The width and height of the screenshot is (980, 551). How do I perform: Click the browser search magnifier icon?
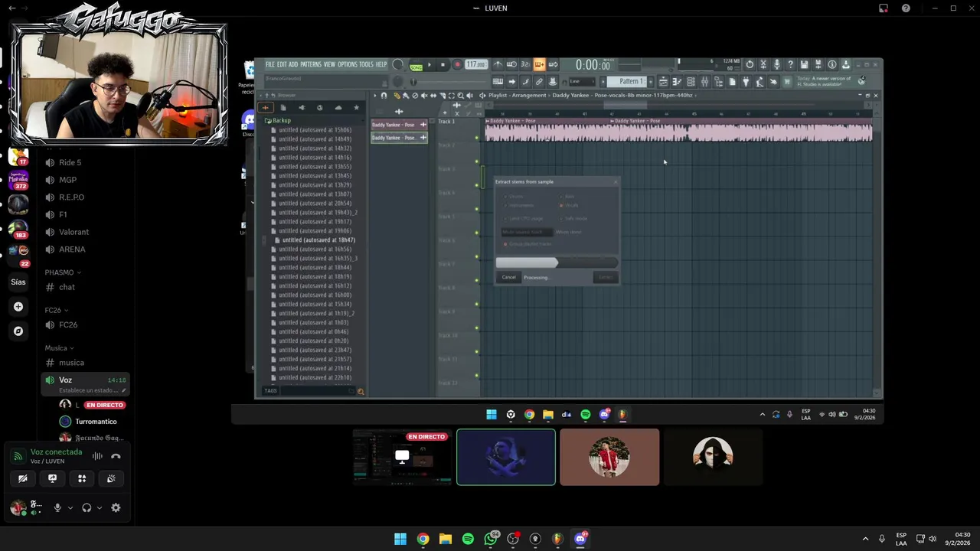[361, 391]
